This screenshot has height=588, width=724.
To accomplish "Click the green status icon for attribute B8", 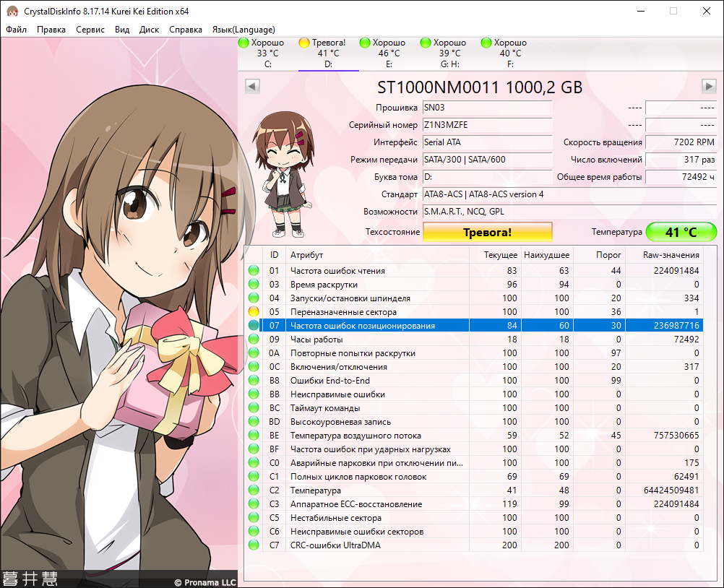I will click(254, 380).
